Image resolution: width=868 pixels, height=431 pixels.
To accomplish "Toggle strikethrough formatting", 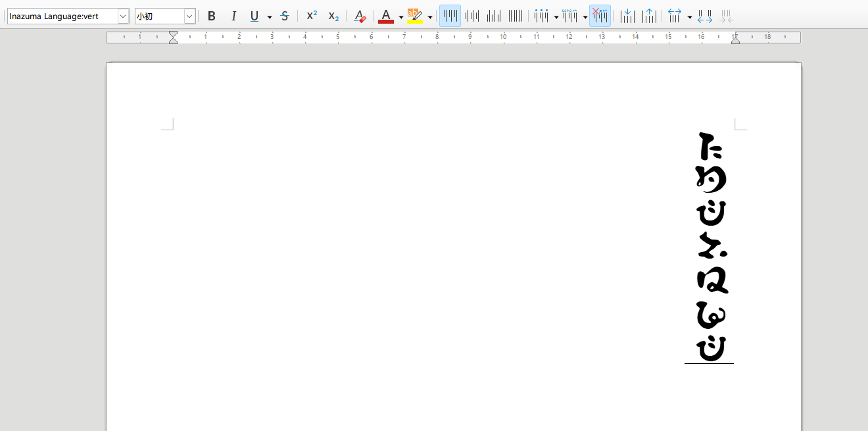I will click(x=284, y=16).
